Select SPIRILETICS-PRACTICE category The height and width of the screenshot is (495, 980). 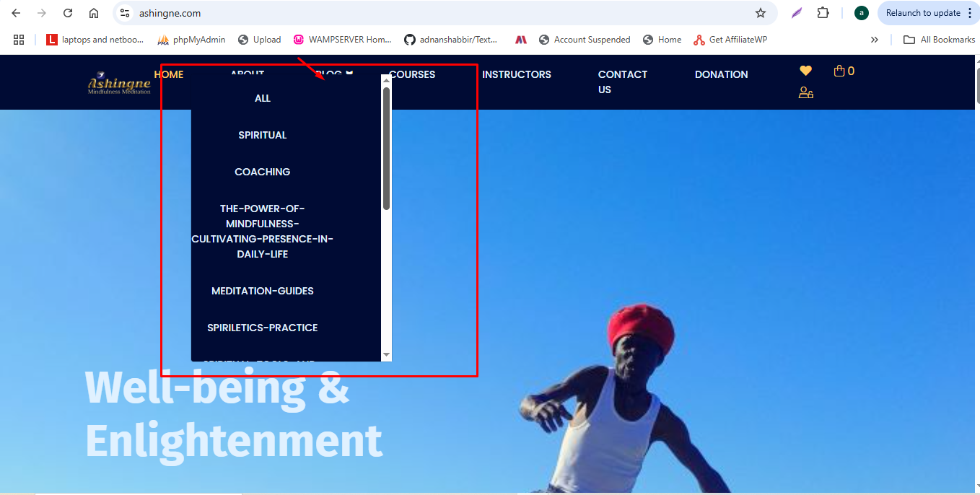[263, 328]
